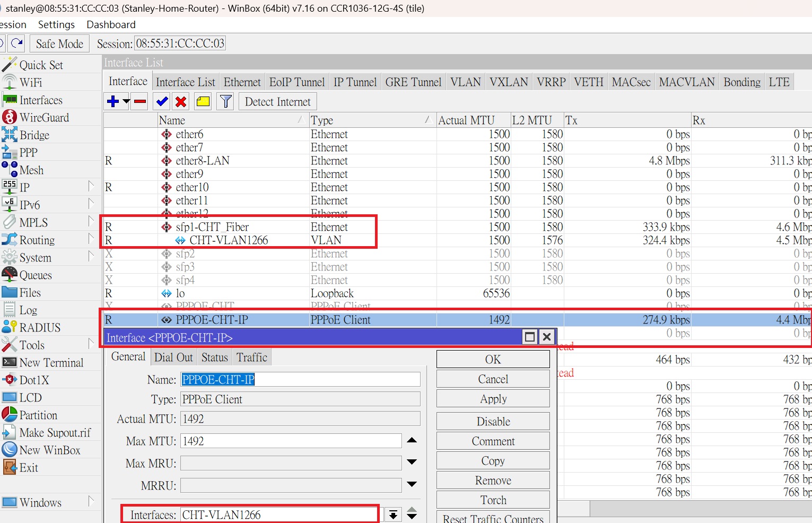Screen dimensions: 812x523
Task: Expand the Tools submenu
Action: [91, 344]
